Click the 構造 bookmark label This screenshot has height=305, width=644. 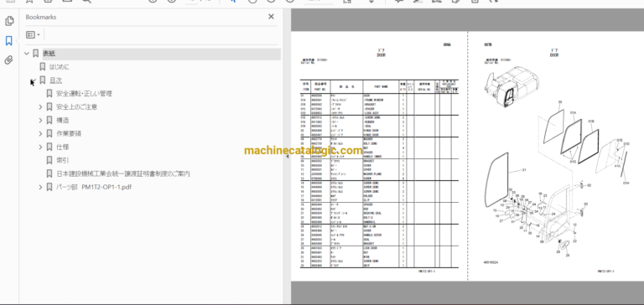pyautogui.click(x=62, y=121)
